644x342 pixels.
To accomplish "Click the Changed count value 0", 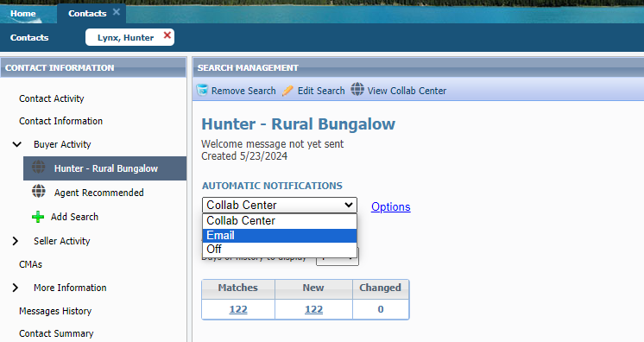I will [381, 309].
